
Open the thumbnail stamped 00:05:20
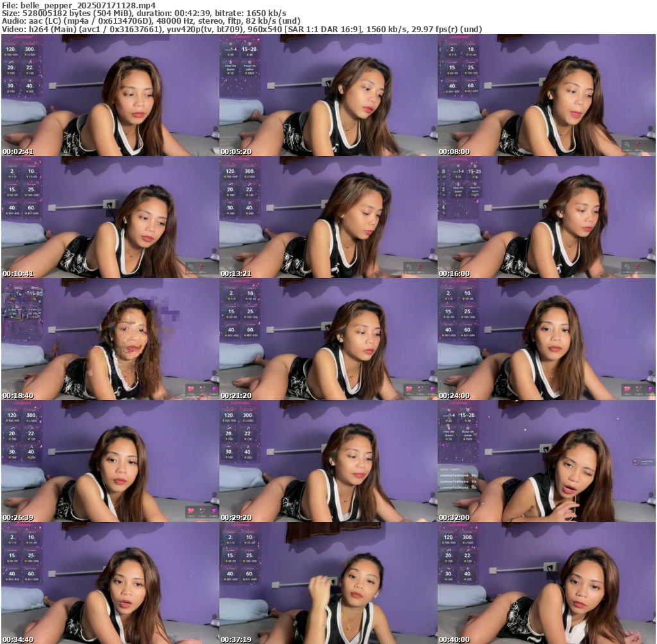[328, 95]
